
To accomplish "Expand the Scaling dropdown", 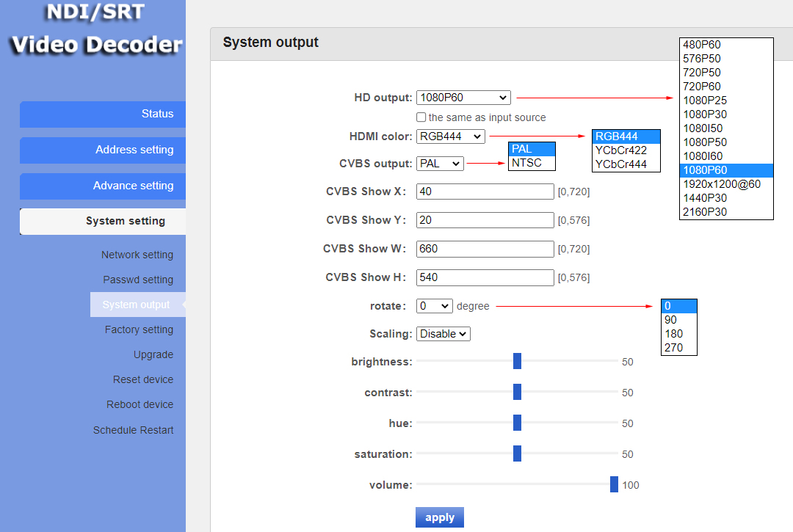I will (443, 334).
